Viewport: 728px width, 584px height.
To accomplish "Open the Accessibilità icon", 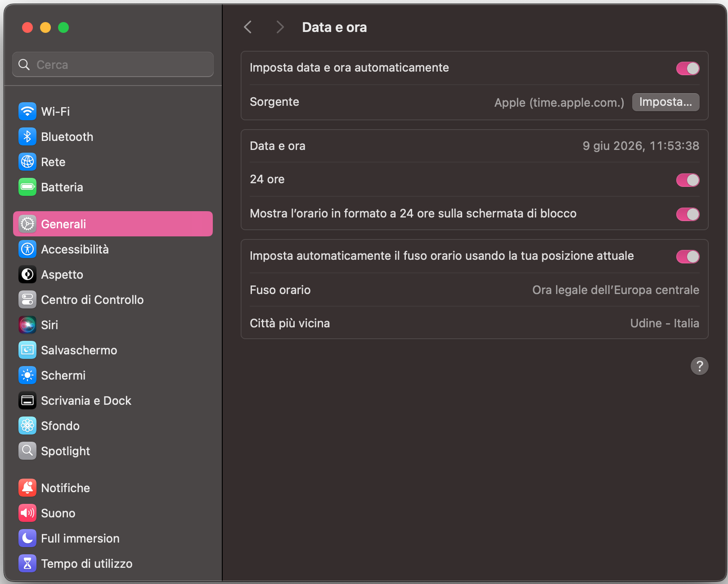I will 27,249.
